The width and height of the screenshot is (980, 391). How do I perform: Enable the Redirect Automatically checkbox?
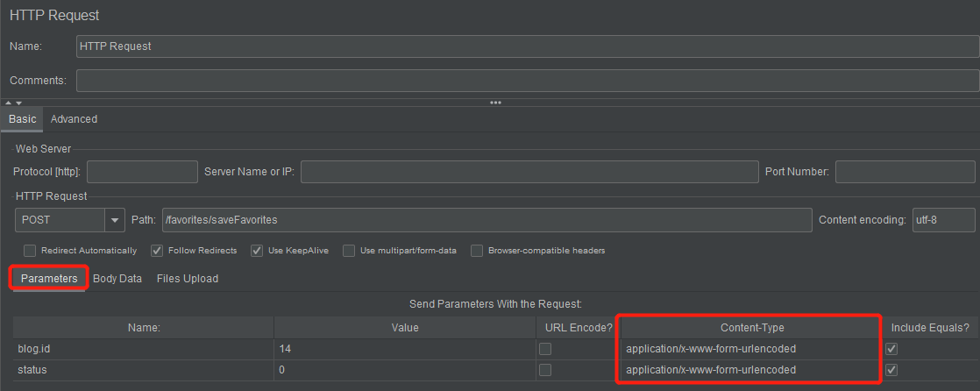tap(30, 251)
